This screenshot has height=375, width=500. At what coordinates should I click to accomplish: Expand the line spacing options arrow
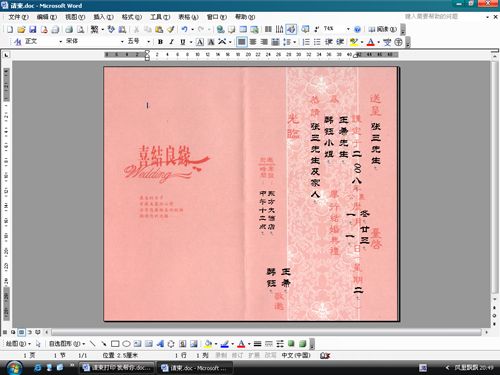click(x=295, y=42)
